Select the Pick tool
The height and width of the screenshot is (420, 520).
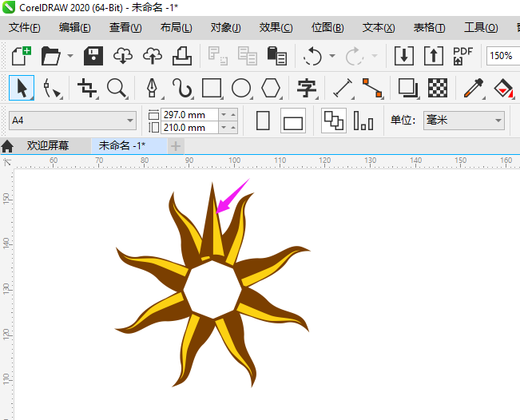[22, 88]
